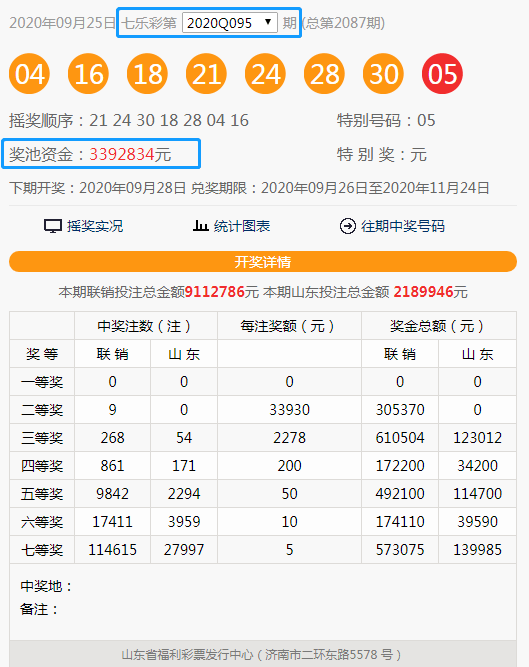
Task: Click the 特别号码：05 text
Action: click(386, 120)
